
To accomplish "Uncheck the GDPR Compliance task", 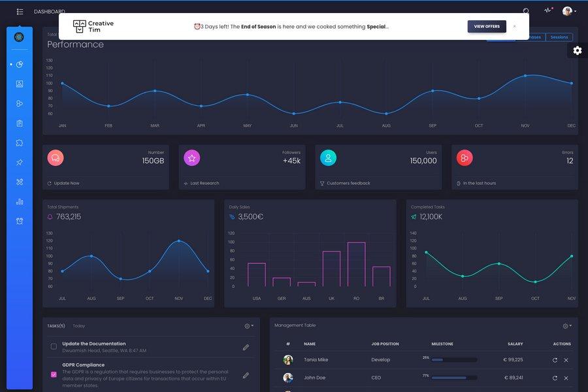I will click(54, 374).
